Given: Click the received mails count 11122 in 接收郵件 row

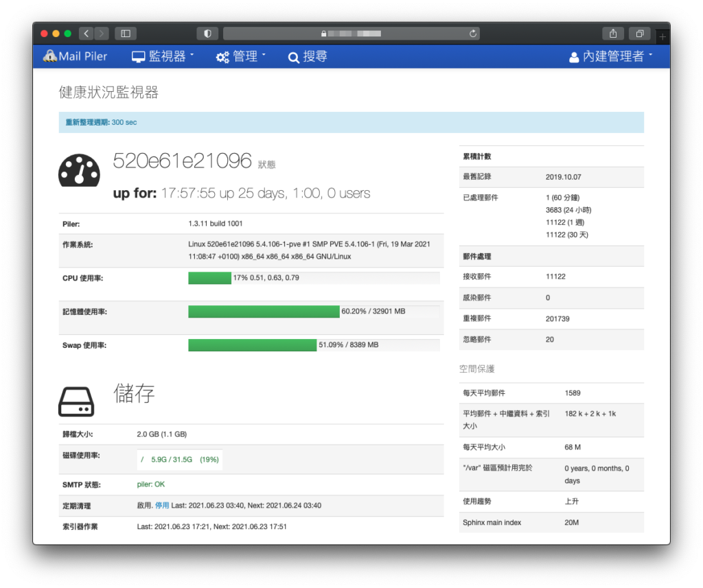Looking at the screenshot, I should [555, 277].
